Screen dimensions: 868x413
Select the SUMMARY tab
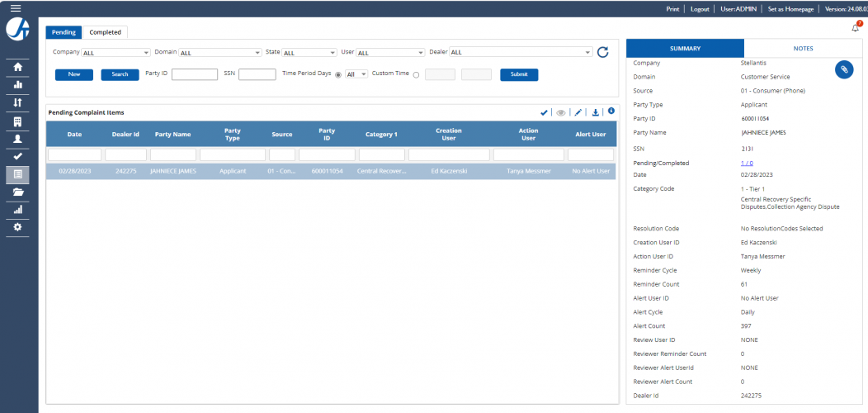[685, 48]
